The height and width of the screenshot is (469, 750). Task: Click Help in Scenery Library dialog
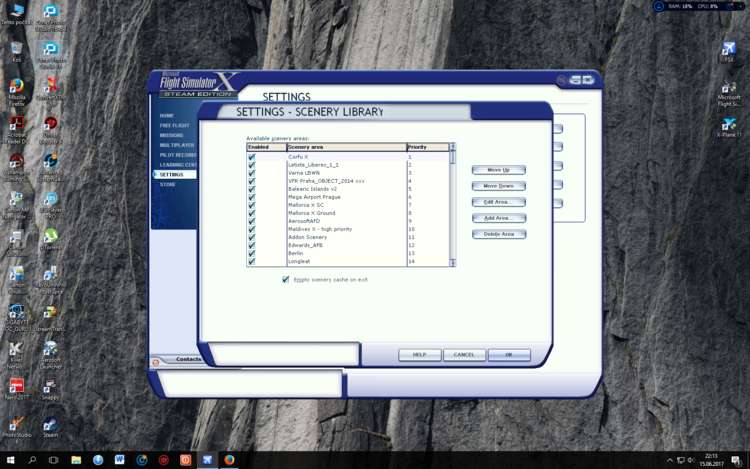(x=419, y=355)
